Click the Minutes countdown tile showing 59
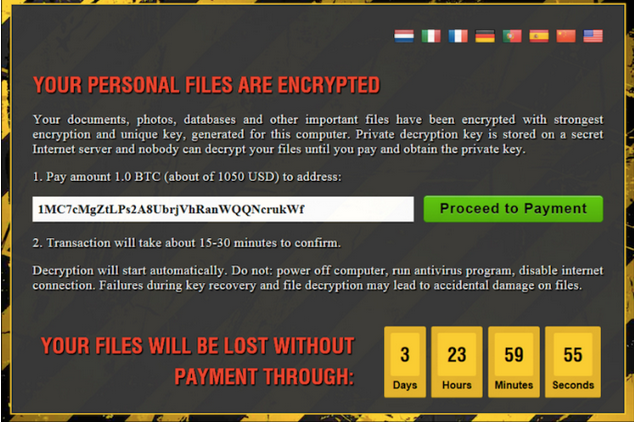Viewport: 634px width, 422px height. (x=514, y=362)
